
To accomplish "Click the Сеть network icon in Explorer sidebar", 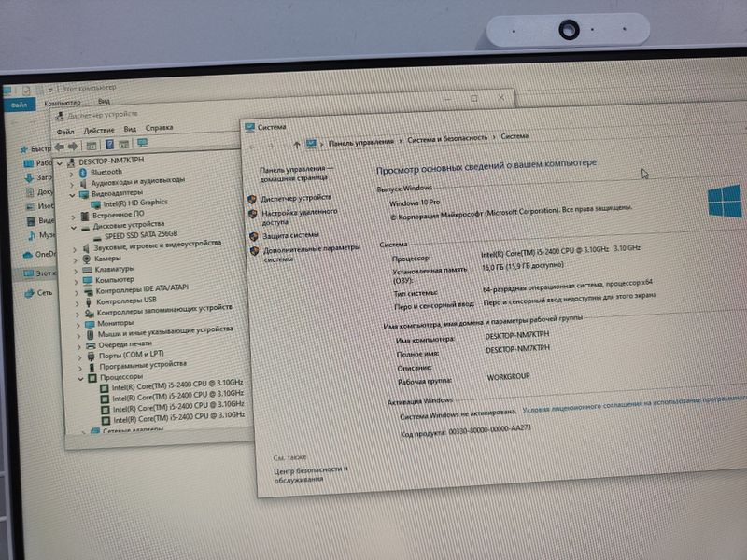I will (29, 293).
